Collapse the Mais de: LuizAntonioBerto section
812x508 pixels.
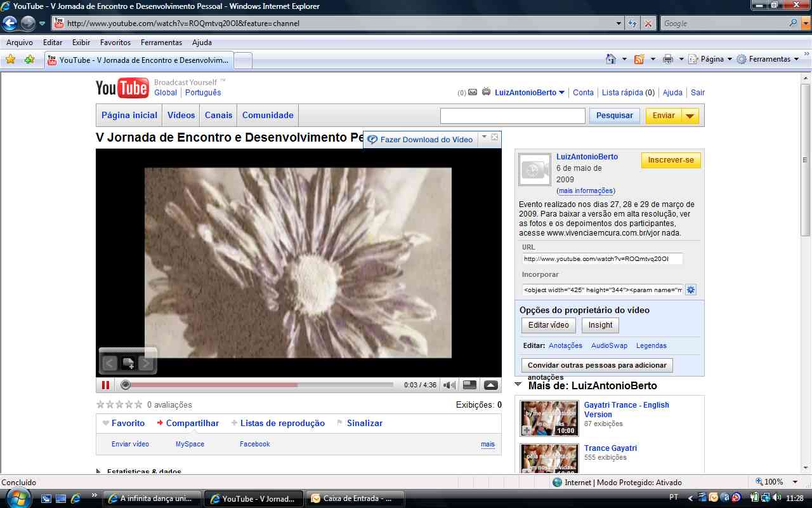pyautogui.click(x=518, y=384)
